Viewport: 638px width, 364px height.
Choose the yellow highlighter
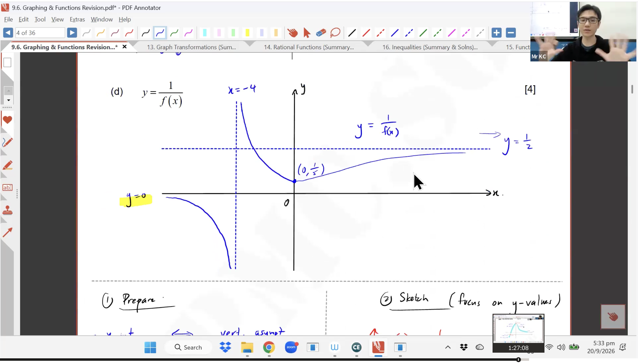[x=247, y=33]
